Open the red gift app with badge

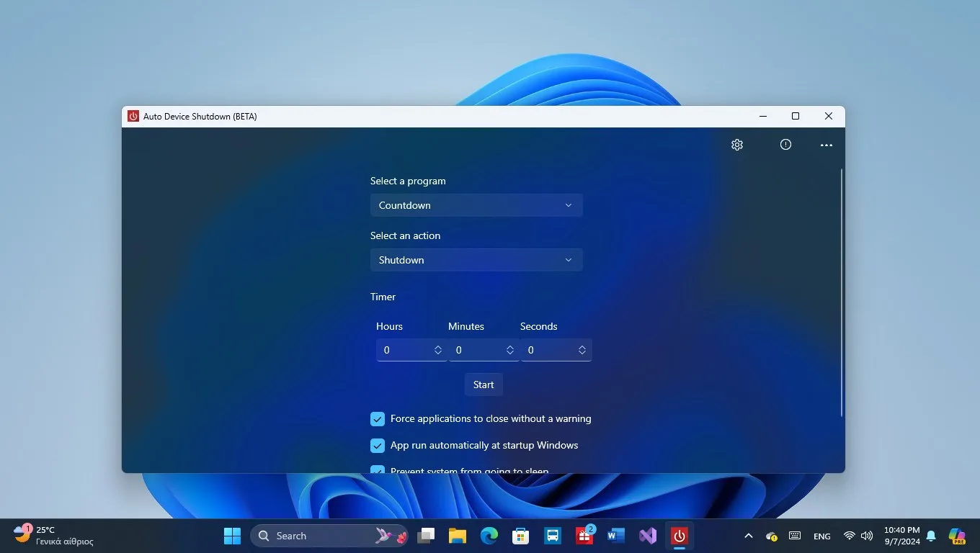[584, 536]
